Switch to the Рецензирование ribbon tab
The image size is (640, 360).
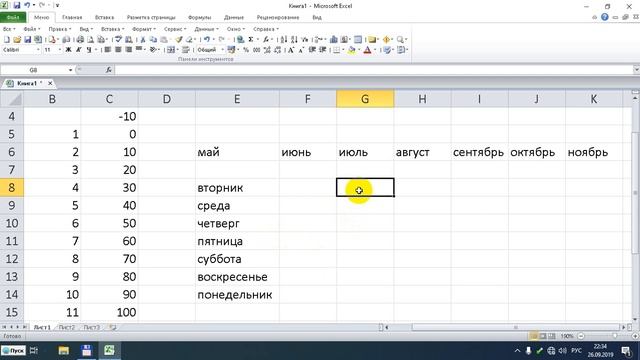click(278, 17)
